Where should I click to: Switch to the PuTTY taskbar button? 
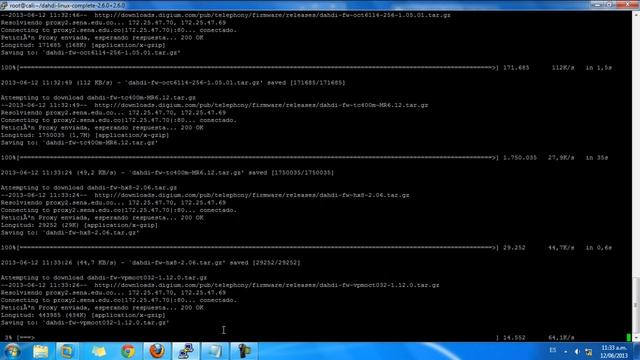tap(186, 351)
